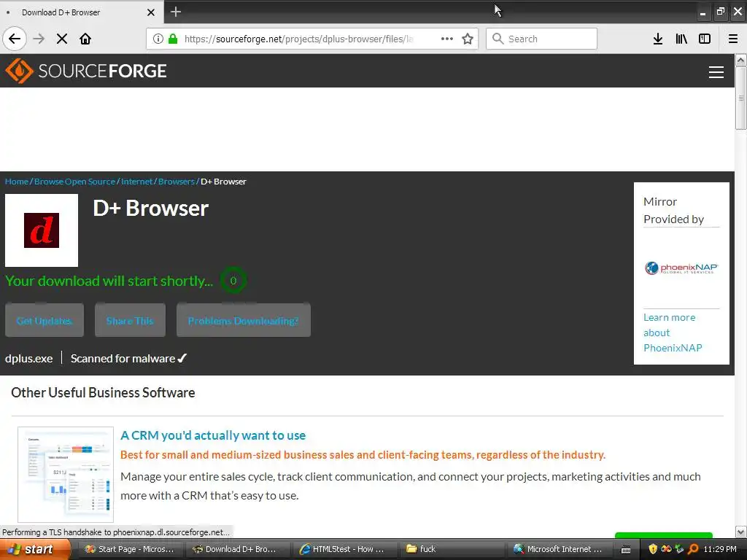View site information icon in address bar

[158, 39]
